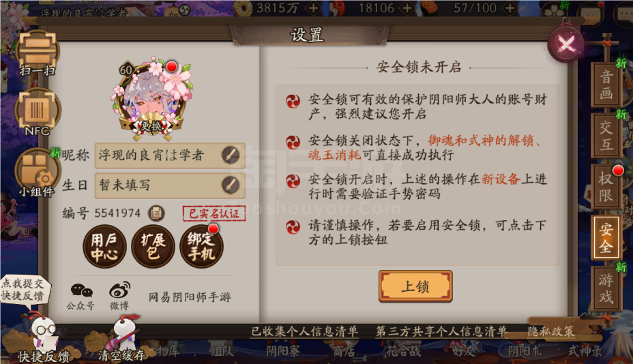633x364 pixels.
Task: Open the 小组件 widget icon
Action: click(x=37, y=172)
